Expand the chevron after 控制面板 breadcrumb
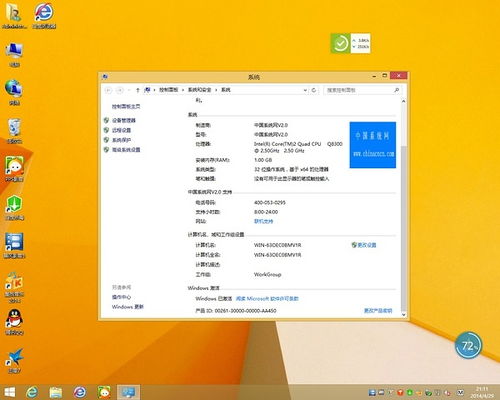Image resolution: width=500 pixels, height=400 pixels. tap(183, 90)
